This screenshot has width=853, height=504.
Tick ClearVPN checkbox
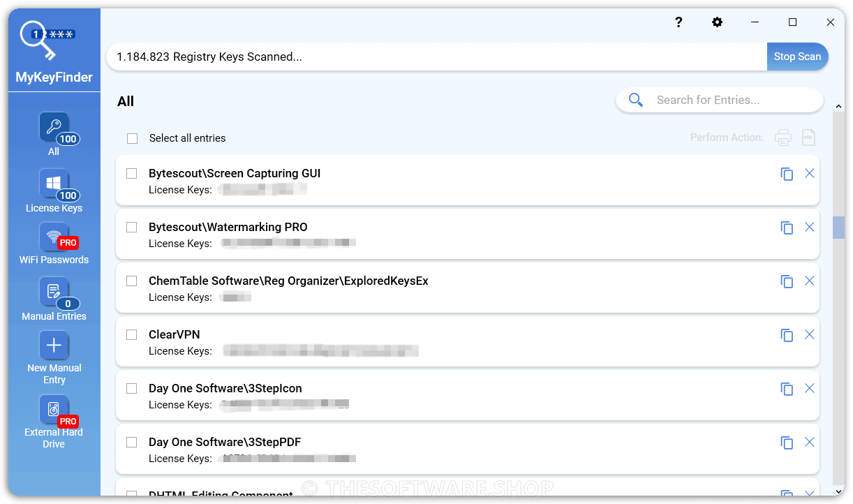coord(131,334)
